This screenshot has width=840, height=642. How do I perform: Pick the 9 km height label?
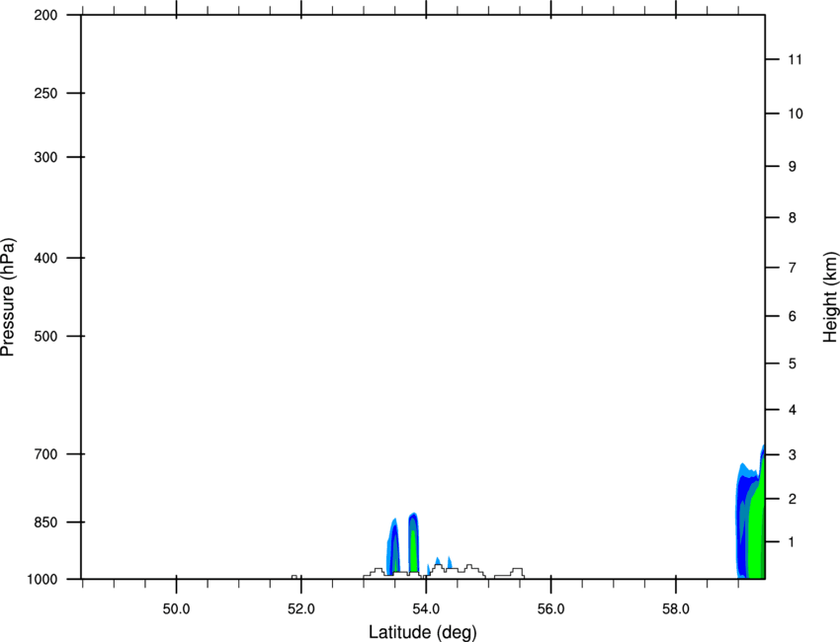(x=793, y=167)
